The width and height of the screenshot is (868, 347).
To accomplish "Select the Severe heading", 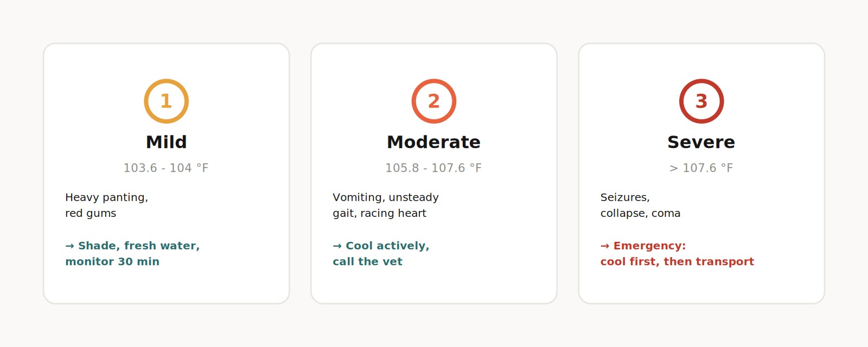I will pos(701,142).
